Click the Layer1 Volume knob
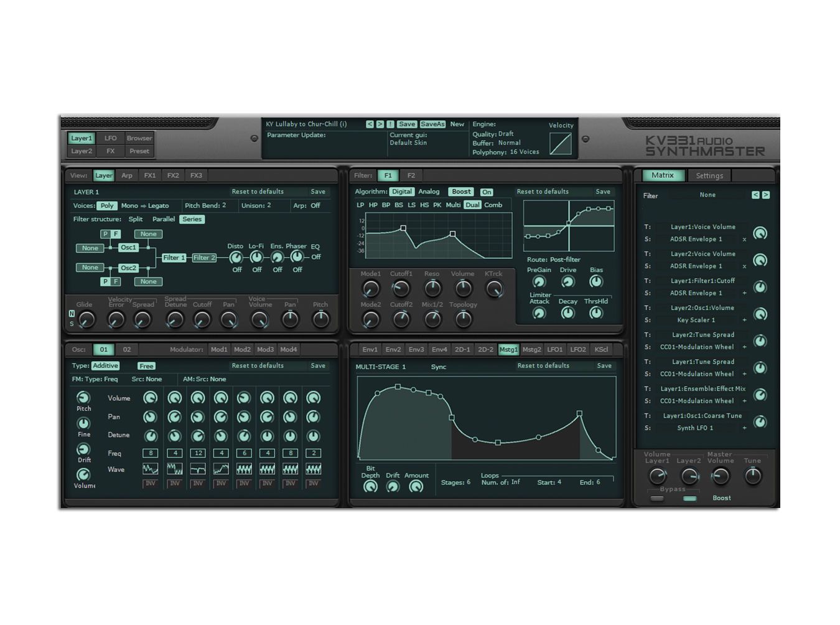The height and width of the screenshot is (625, 840). pos(658,477)
